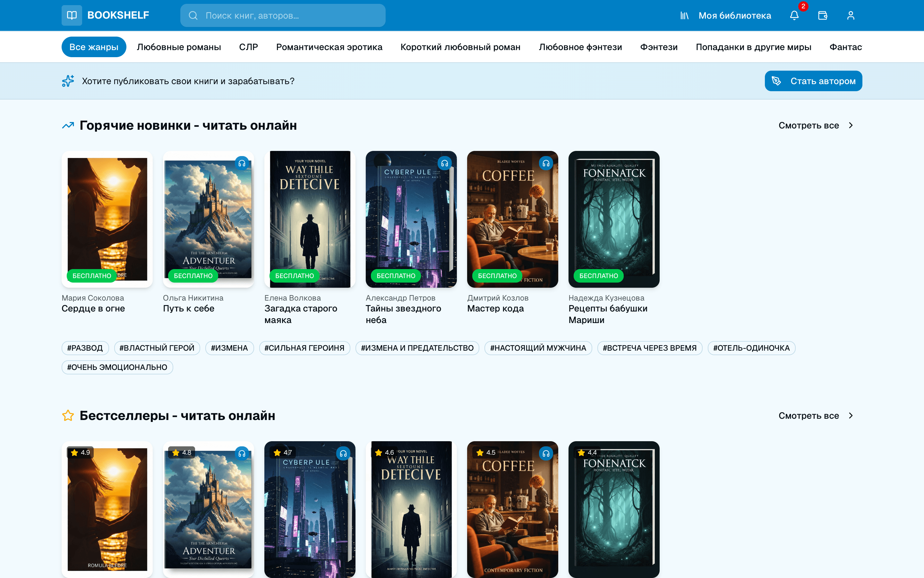This screenshot has width=924, height=578.
Task: Click headphones badge on 4.5 rated bestseller
Action: coord(546,454)
